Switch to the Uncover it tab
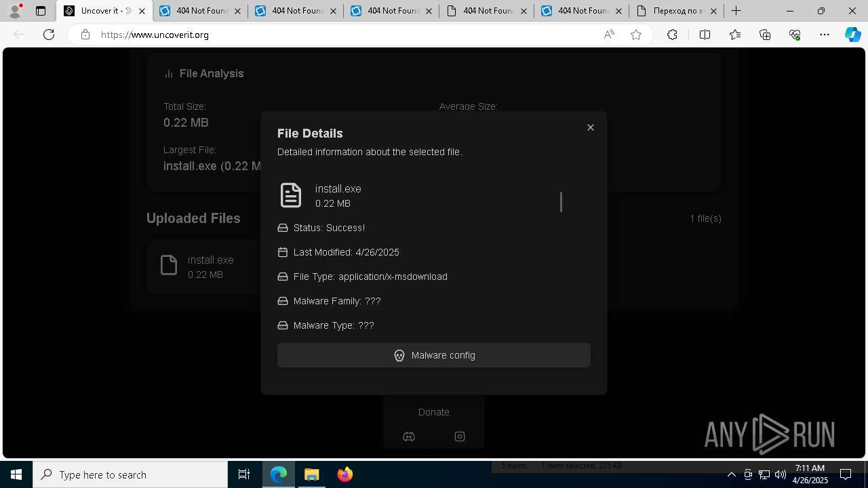The height and width of the screenshot is (488, 868). [x=105, y=11]
